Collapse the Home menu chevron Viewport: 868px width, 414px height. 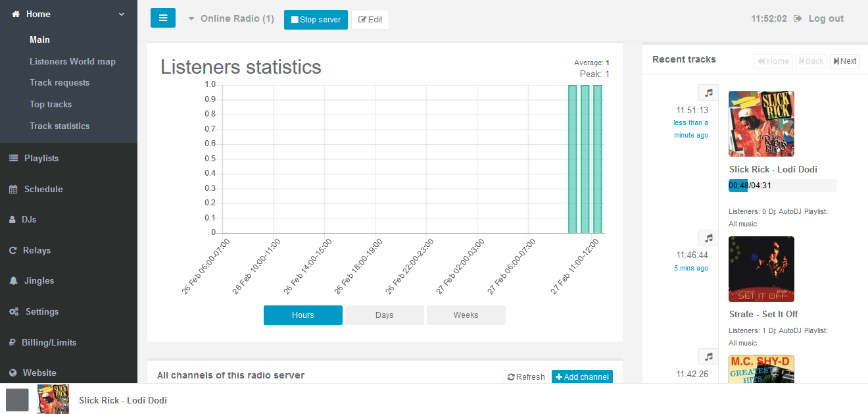tap(122, 14)
